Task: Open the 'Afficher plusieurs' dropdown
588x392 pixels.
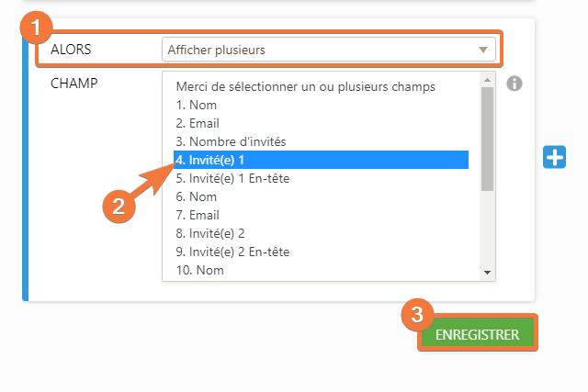Action: click(328, 50)
